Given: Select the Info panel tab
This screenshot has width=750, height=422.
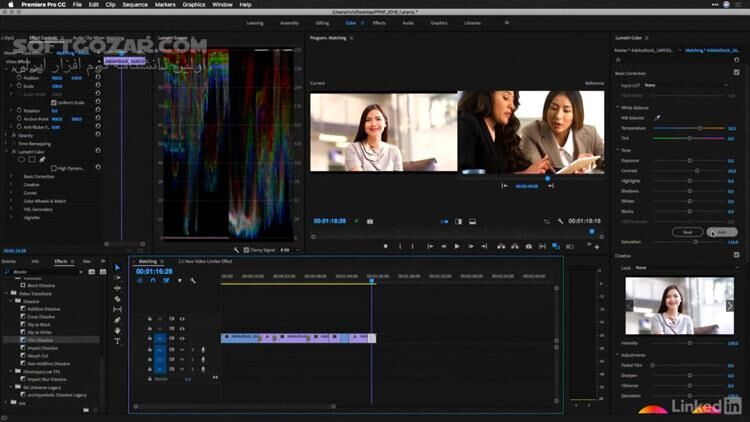Looking at the screenshot, I should pos(35,261).
